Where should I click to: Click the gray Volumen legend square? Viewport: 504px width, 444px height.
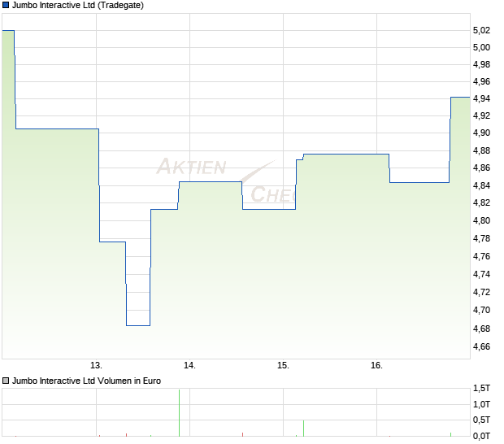(x=6, y=381)
